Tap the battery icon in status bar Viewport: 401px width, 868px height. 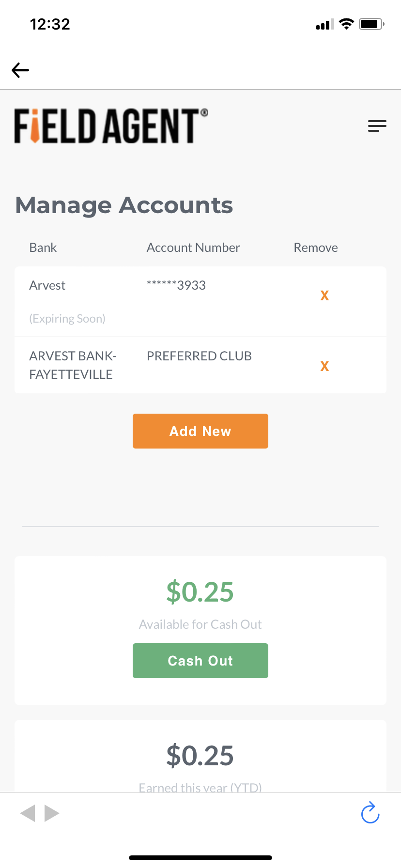[x=371, y=24]
